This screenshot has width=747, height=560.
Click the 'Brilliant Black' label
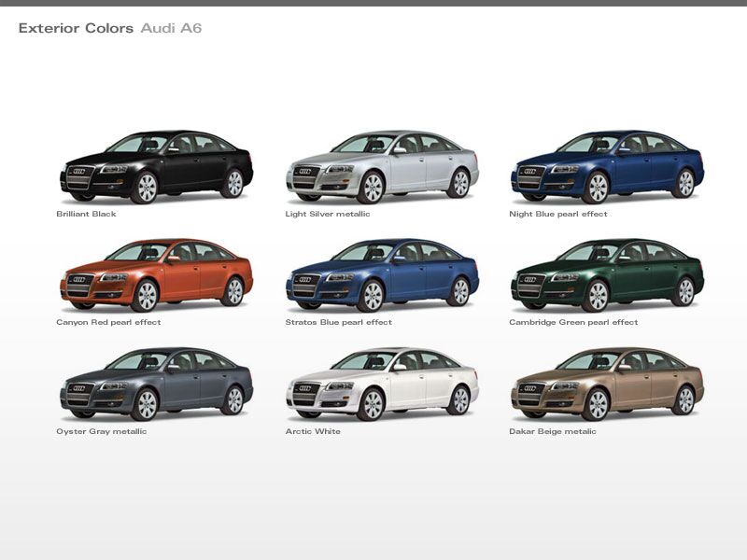pos(86,214)
